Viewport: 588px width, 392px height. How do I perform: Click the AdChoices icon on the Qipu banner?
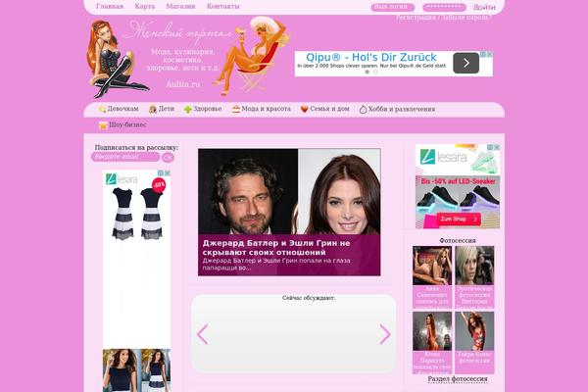tap(484, 55)
